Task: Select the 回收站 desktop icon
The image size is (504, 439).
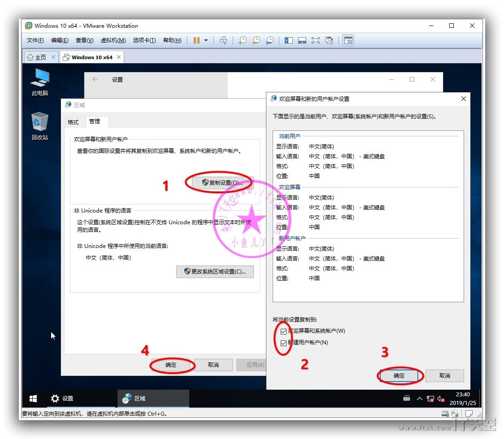Action: point(40,126)
